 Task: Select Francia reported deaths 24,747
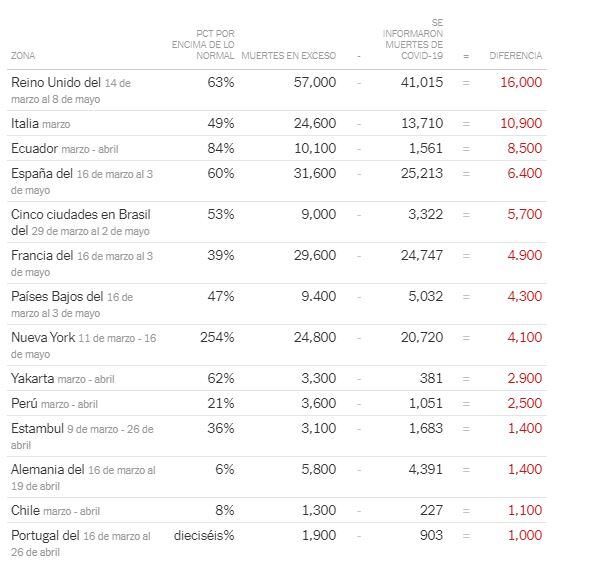tap(422, 255)
